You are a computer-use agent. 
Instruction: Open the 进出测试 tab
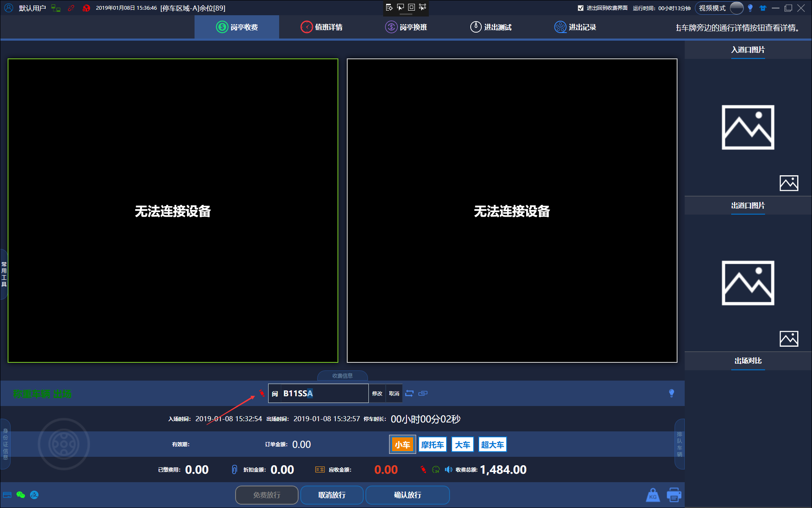coord(491,27)
